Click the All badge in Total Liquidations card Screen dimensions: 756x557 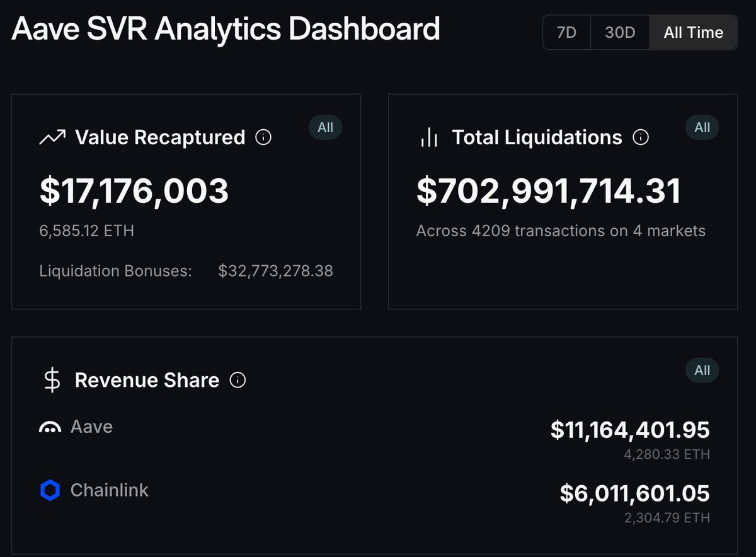coord(702,127)
